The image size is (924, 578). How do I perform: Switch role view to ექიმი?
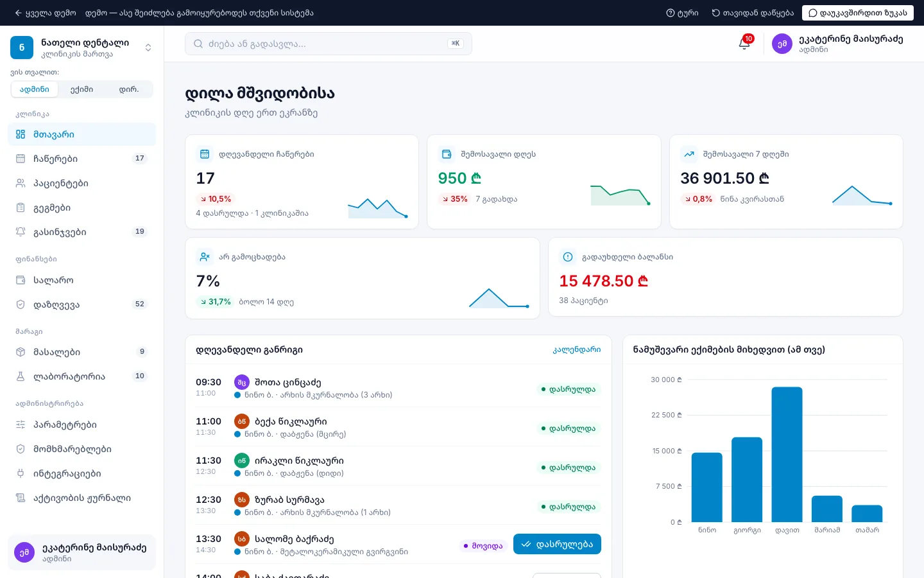(x=81, y=89)
